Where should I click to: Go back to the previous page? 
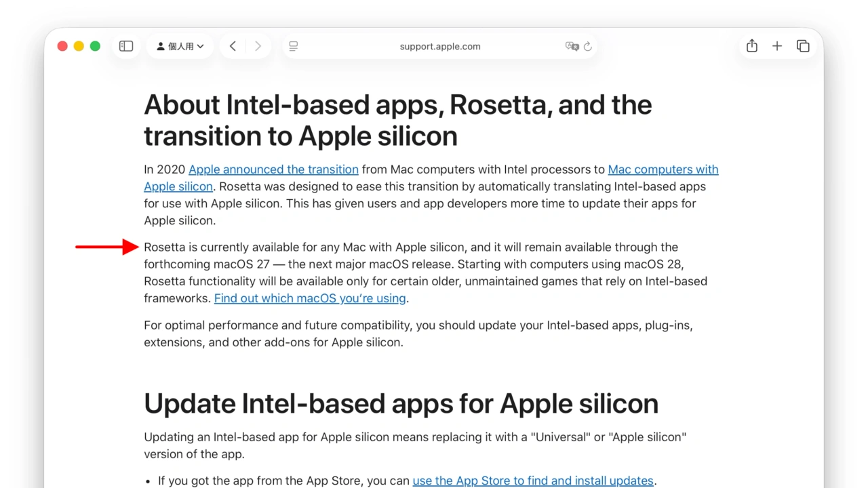tap(233, 46)
